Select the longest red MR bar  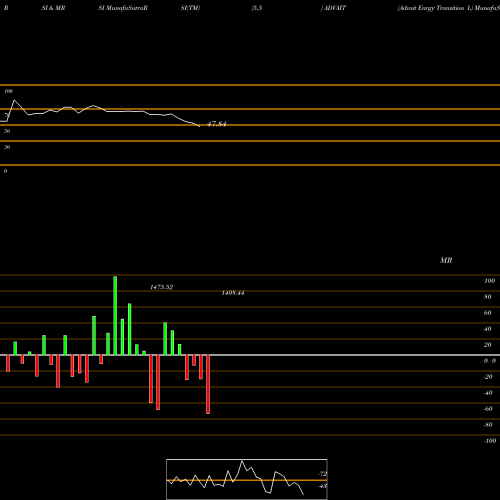pos(208,384)
